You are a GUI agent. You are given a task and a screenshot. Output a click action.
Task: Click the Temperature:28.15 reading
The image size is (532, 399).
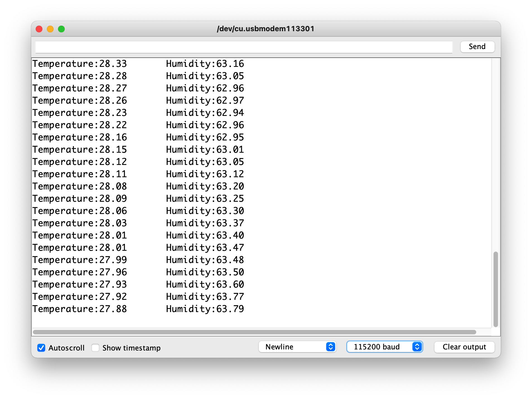80,150
